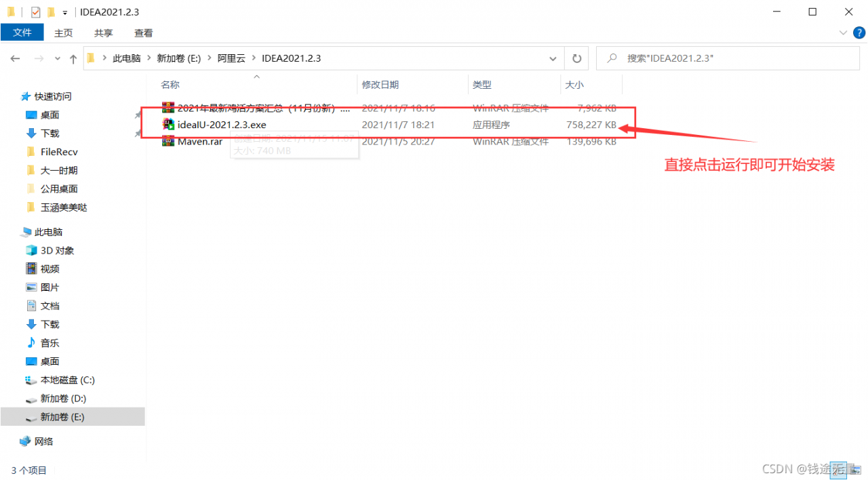Open 新加卷 (D:) in the navigation pane
Image resolution: width=868 pixels, height=480 pixels.
click(x=63, y=399)
